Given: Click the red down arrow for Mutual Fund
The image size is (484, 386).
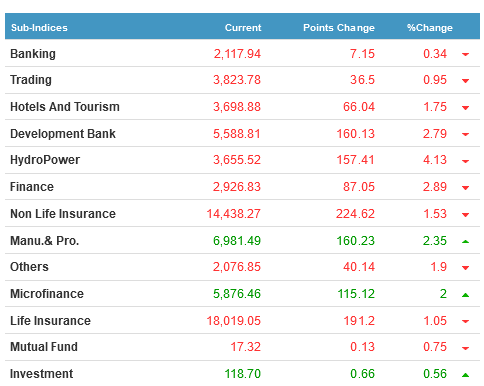Looking at the screenshot, I should (x=465, y=348).
